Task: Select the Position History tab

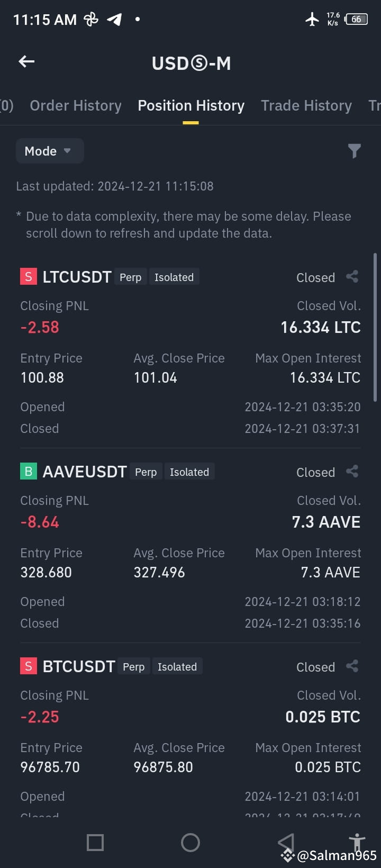Action: (x=191, y=106)
